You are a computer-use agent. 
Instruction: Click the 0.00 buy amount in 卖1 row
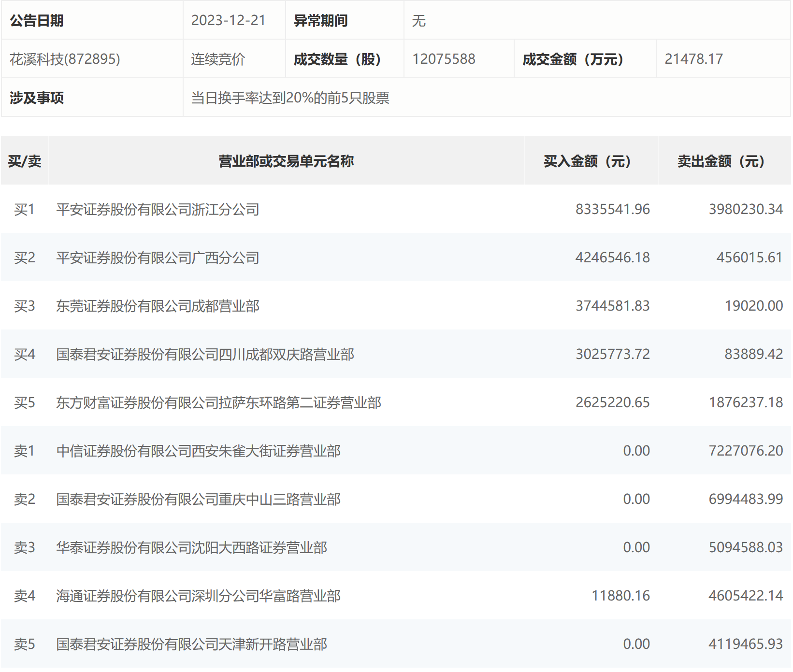[x=636, y=451]
